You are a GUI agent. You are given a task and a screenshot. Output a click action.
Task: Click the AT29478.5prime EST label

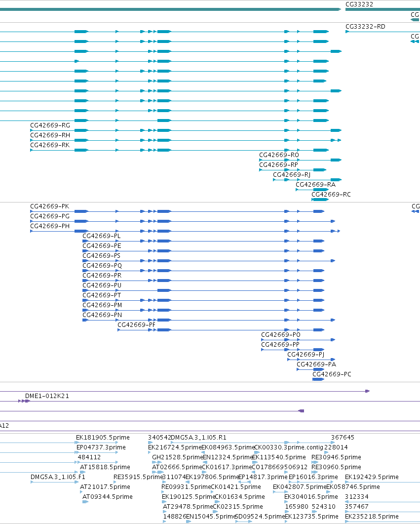(188, 507)
